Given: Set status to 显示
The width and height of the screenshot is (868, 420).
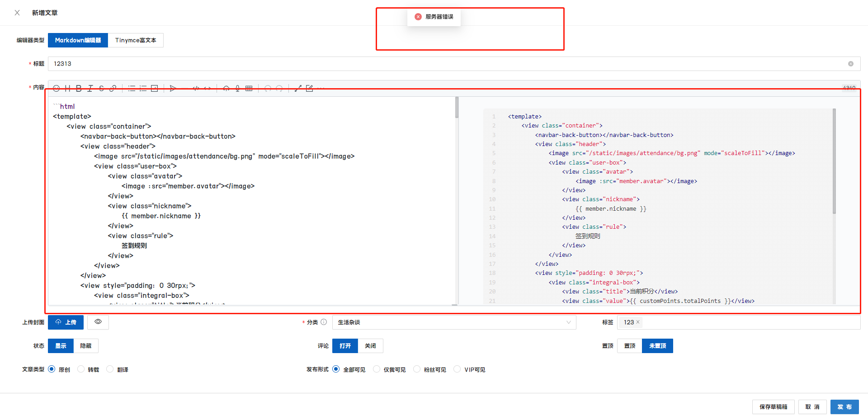Looking at the screenshot, I should tap(61, 346).
